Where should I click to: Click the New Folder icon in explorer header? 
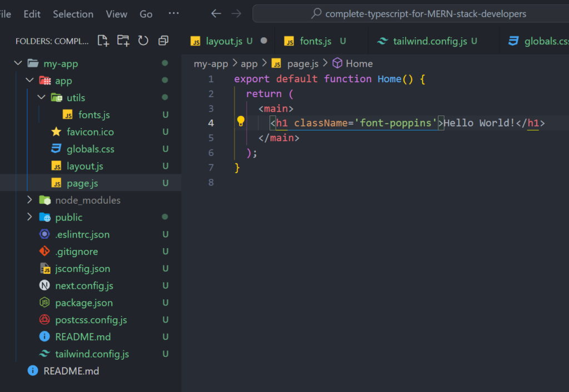pos(123,41)
